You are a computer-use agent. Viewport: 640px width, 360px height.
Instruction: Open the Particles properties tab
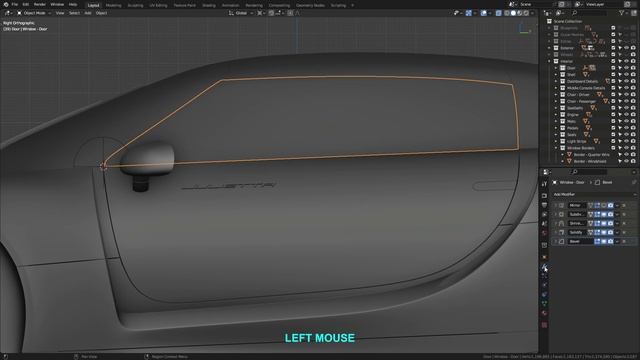[x=544, y=276]
